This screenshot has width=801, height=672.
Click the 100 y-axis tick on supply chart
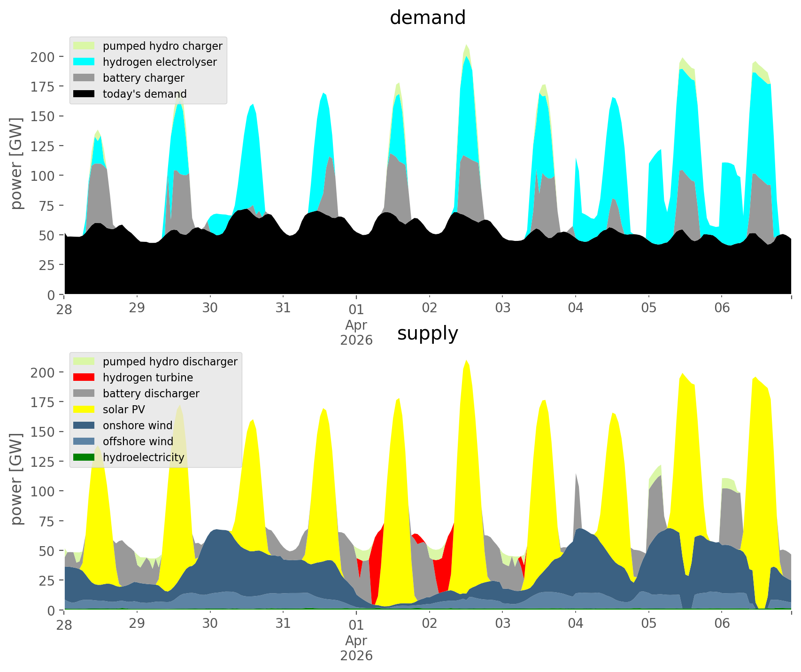click(43, 491)
